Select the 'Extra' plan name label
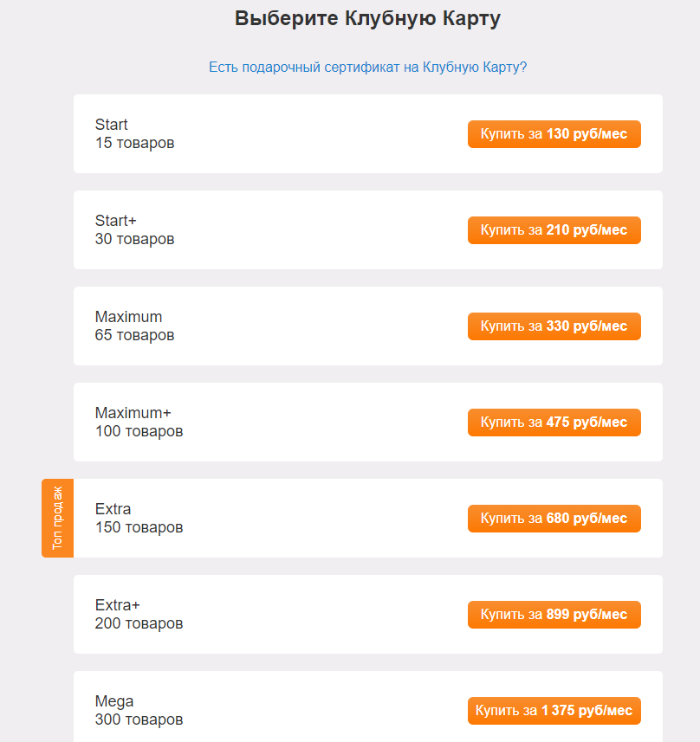Viewport: 700px width, 742px height. [x=113, y=509]
